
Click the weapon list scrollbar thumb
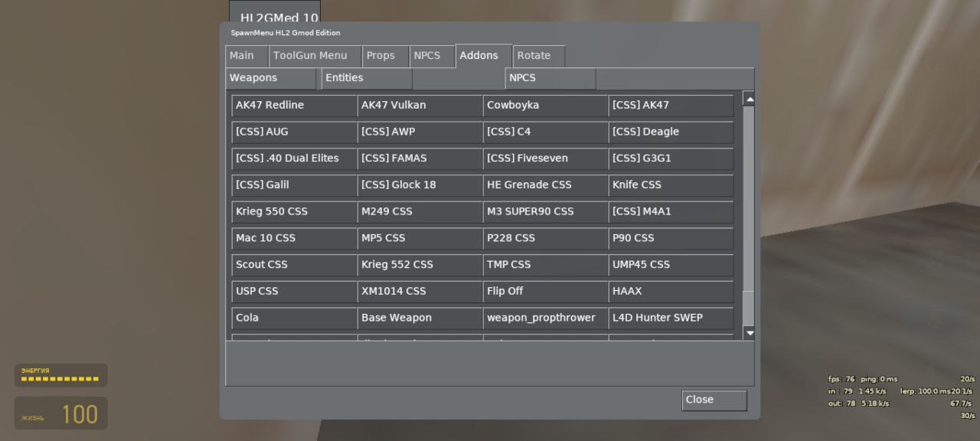(x=749, y=199)
